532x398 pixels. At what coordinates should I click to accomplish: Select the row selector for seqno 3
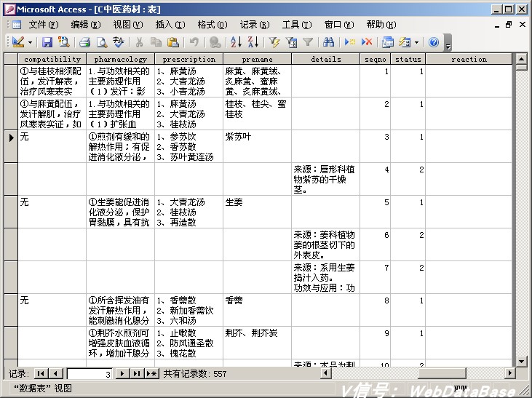(11, 146)
